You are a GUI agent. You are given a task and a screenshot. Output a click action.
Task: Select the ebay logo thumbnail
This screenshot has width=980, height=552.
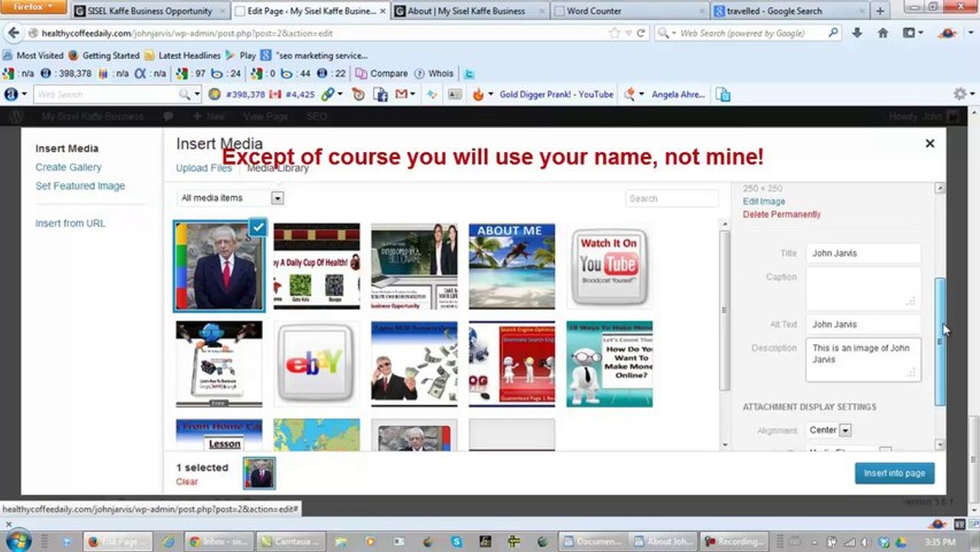pos(316,364)
